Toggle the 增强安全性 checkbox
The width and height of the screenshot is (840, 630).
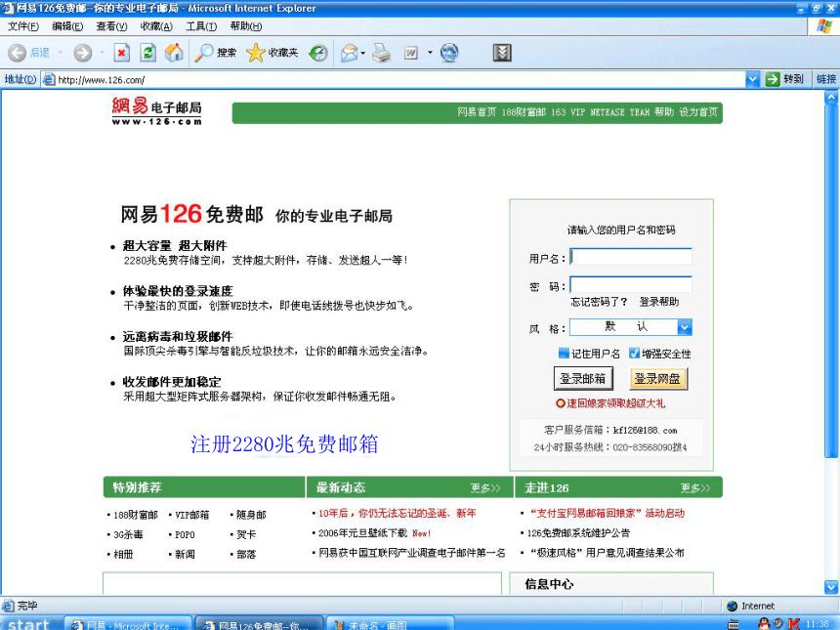click(x=634, y=353)
